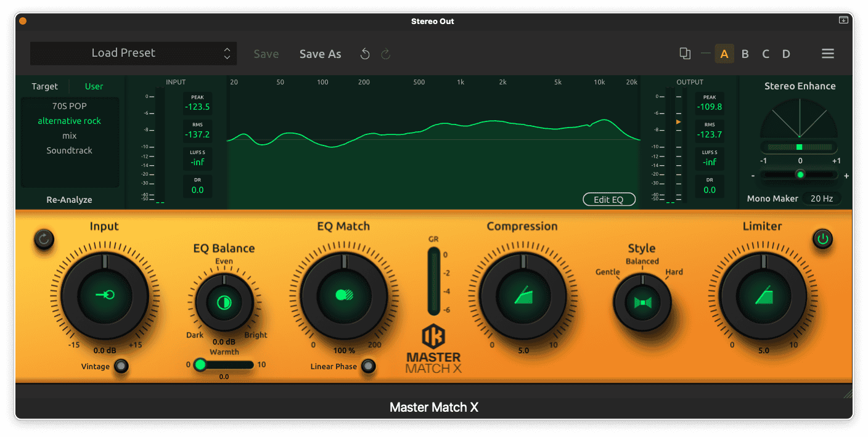Click the Save As button
This screenshot has height=437, width=868.
pyautogui.click(x=320, y=54)
